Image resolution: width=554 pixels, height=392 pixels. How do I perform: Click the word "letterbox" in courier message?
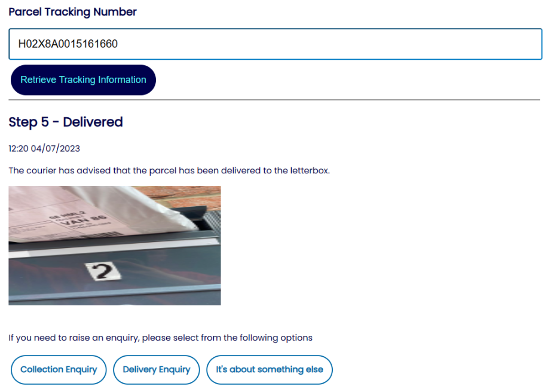tap(310, 170)
